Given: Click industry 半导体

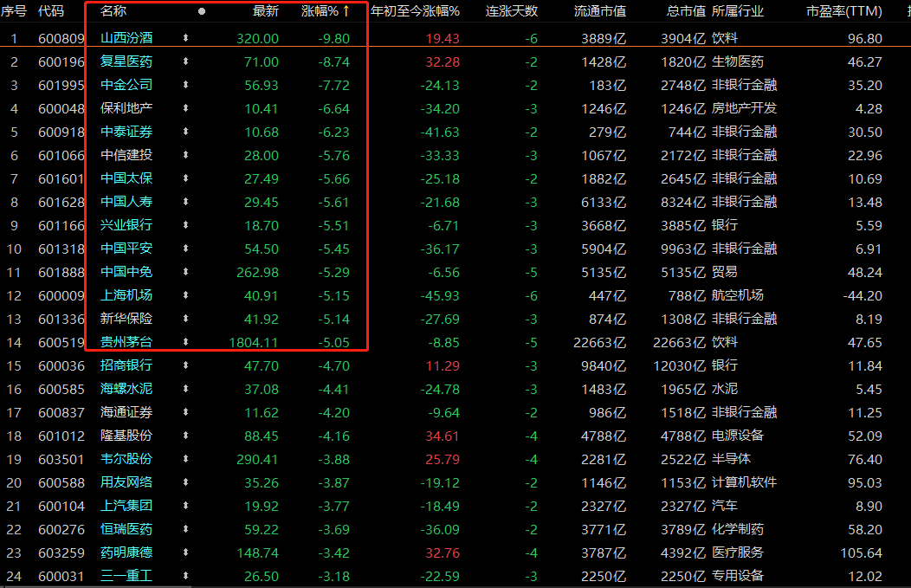Looking at the screenshot, I should [x=731, y=459].
